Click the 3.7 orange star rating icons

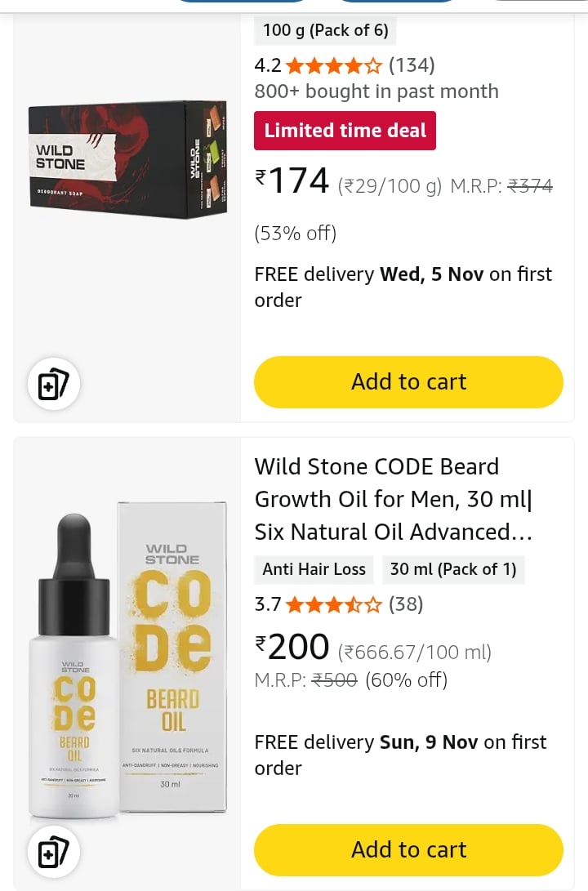tap(333, 604)
